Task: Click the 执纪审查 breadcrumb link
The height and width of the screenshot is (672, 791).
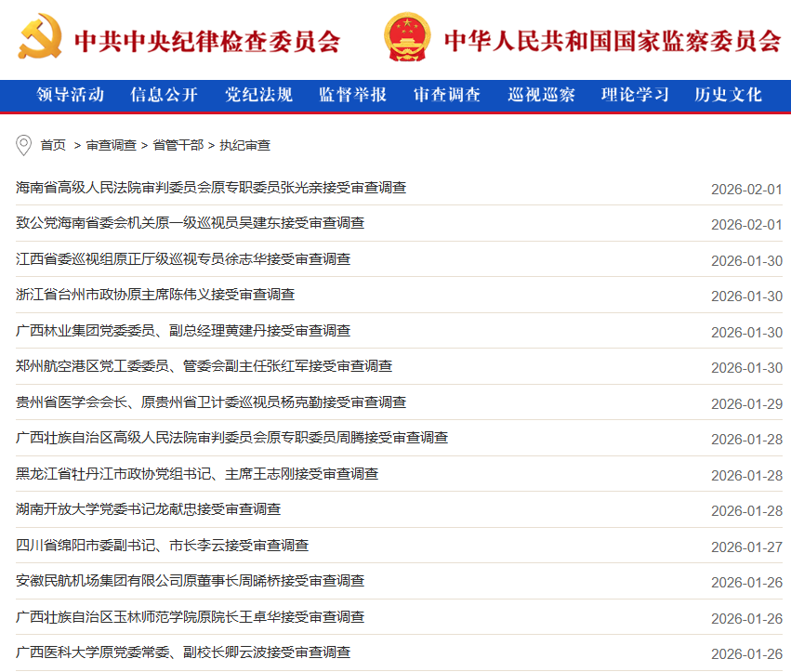Action: click(245, 145)
